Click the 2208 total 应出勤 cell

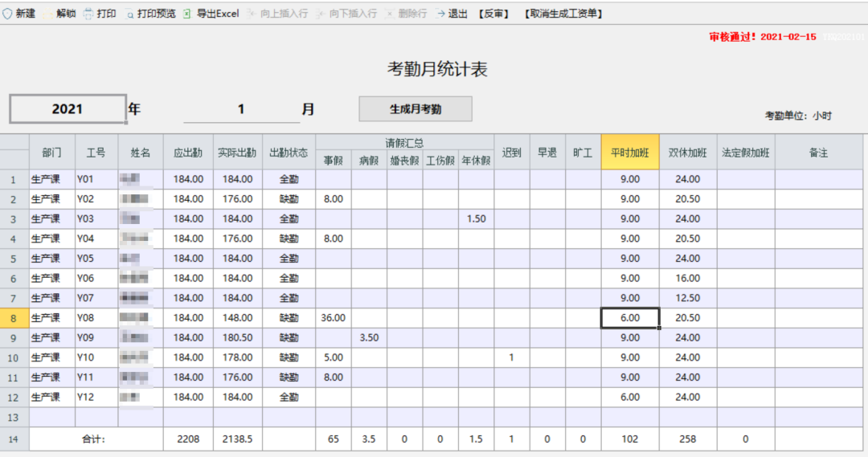pos(188,439)
